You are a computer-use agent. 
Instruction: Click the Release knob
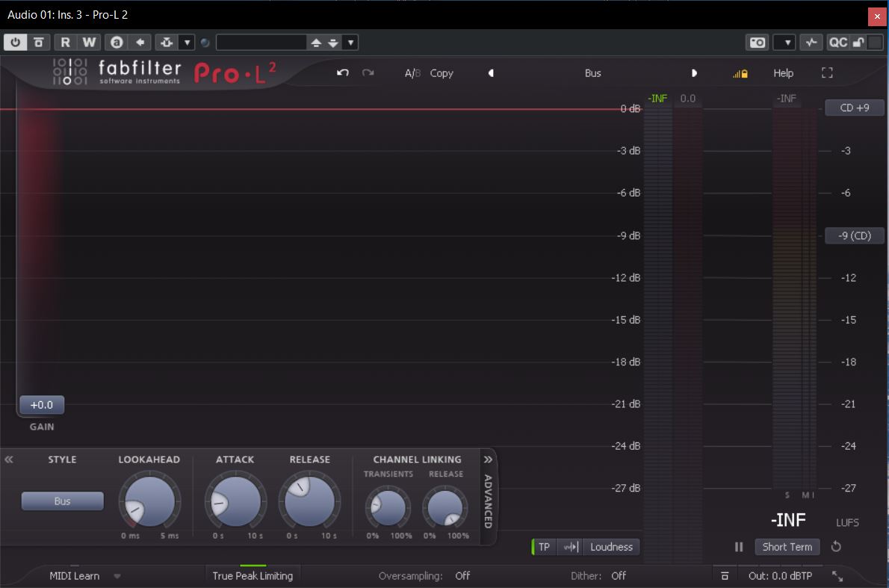[309, 502]
